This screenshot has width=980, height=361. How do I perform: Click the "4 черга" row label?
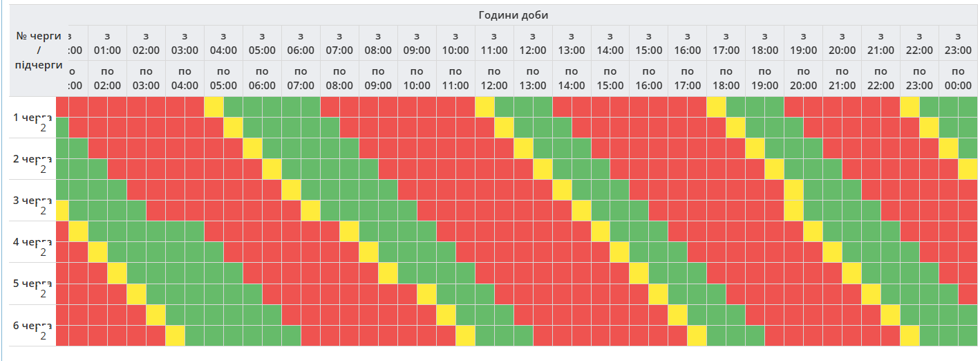pos(32,241)
